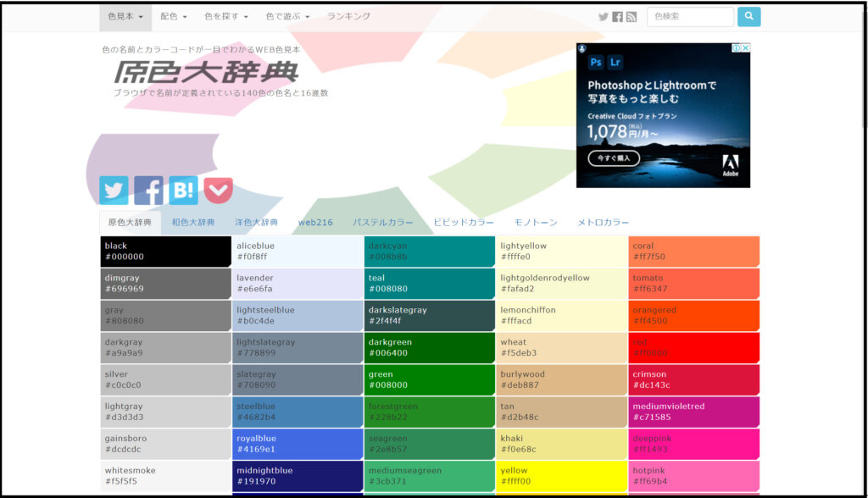The height and width of the screenshot is (498, 868).
Task: Open the lavender #e6e6fa swatch
Action: tap(298, 284)
